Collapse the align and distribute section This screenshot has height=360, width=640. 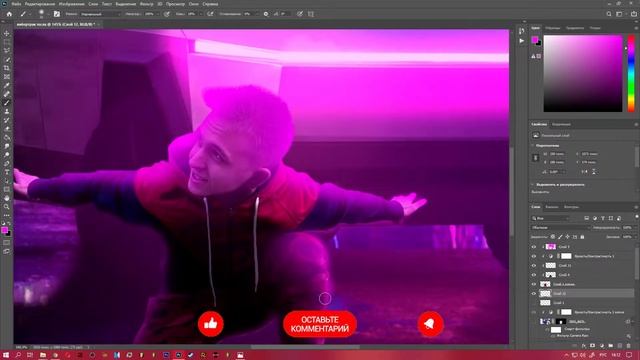(533, 184)
